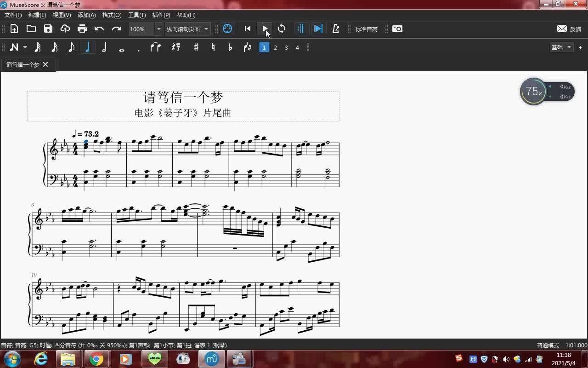Open the 纵向滚动页面 view mode dropdown

coord(187,29)
